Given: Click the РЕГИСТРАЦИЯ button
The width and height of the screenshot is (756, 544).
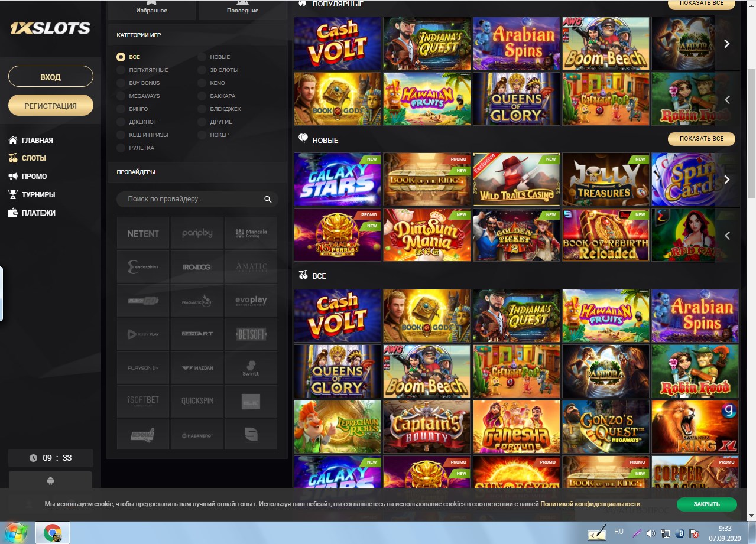Looking at the screenshot, I should click(51, 106).
